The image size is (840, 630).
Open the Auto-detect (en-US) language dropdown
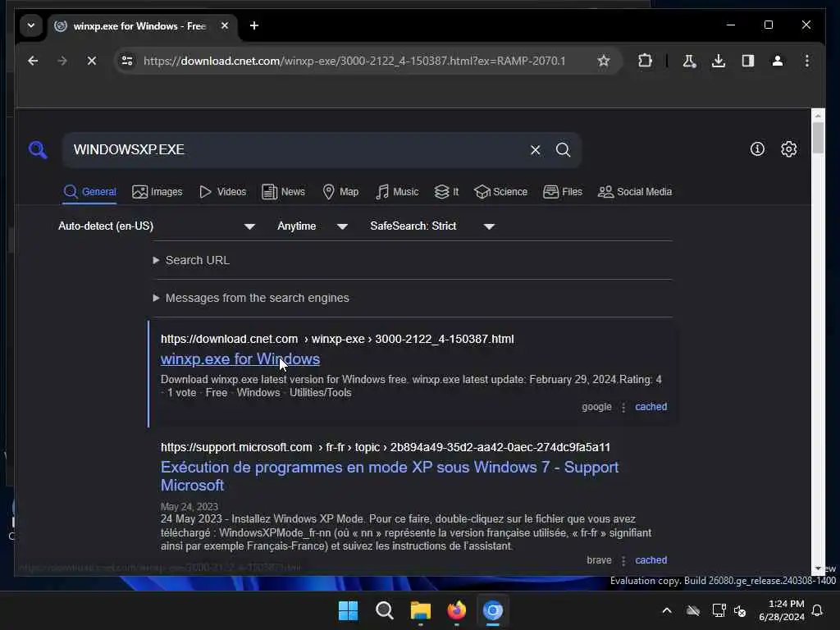coord(156,226)
